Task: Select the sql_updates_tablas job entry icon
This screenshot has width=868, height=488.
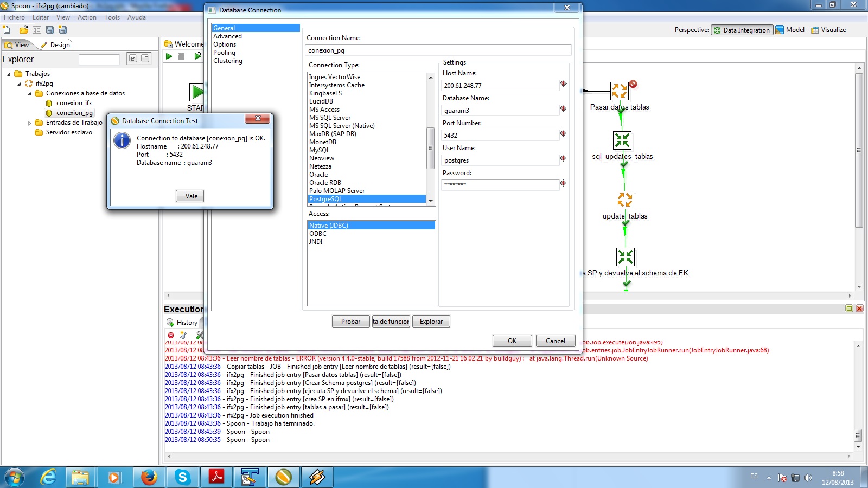Action: click(622, 140)
